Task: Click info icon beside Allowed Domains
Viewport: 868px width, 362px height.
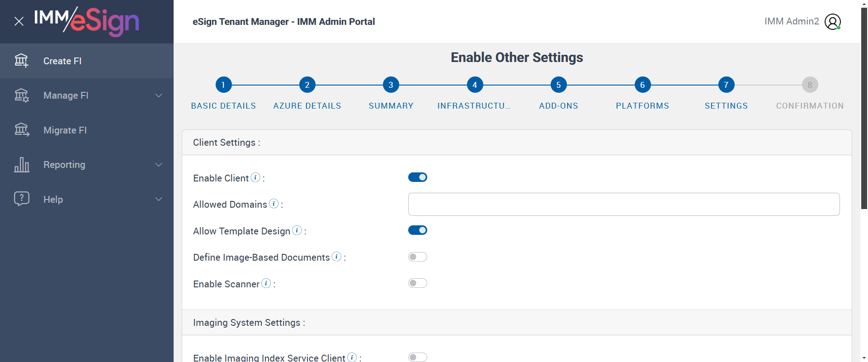Action: 274,204
